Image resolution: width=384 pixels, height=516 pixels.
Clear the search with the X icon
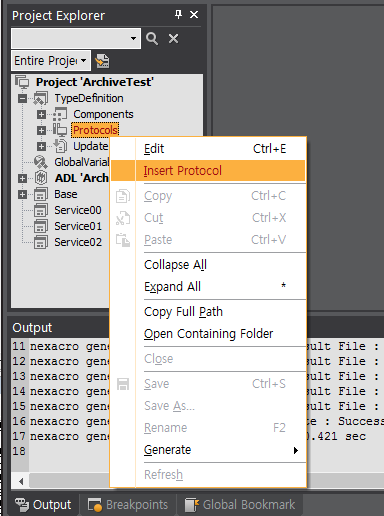(173, 39)
